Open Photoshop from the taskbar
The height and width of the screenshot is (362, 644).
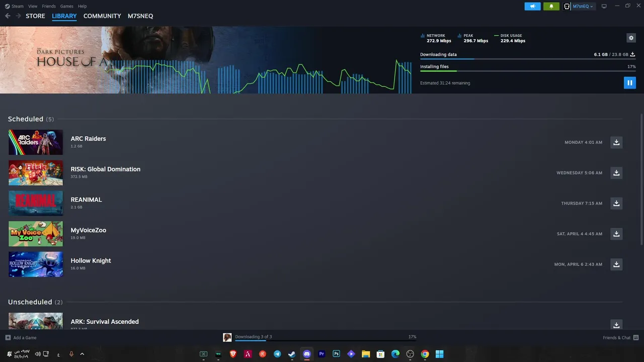pyautogui.click(x=336, y=354)
